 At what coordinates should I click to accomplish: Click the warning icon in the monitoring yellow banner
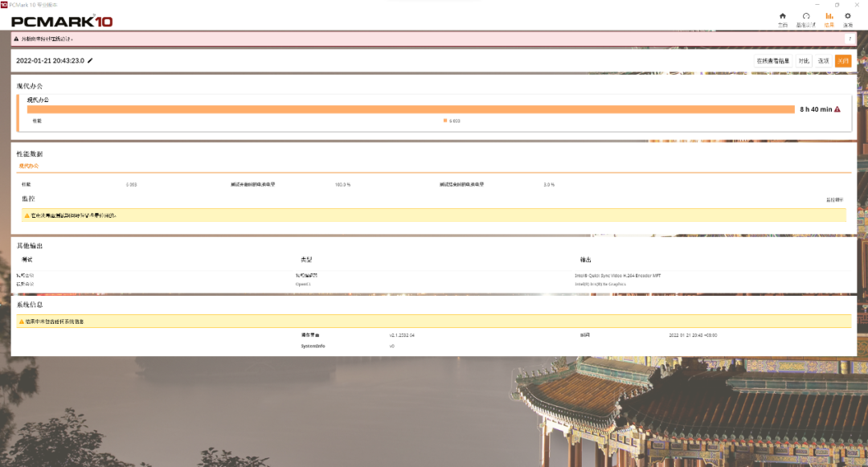click(x=27, y=215)
